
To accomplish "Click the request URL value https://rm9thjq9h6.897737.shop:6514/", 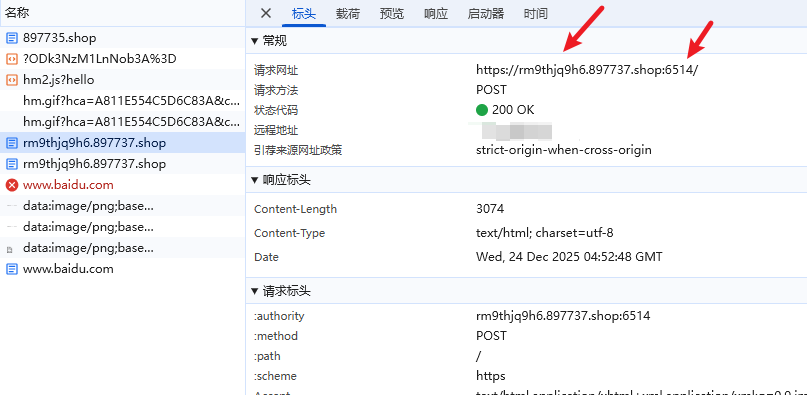I will pos(587,70).
